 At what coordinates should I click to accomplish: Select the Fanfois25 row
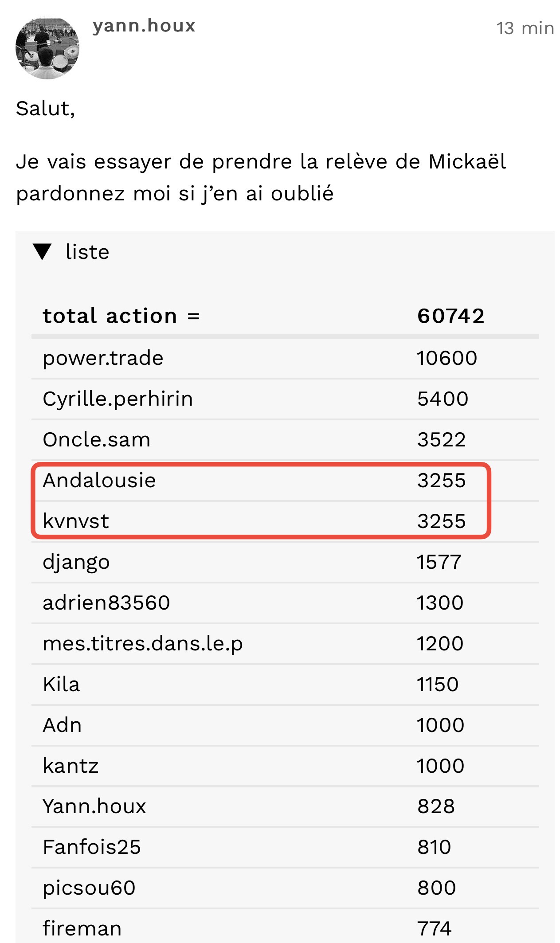tap(285, 847)
